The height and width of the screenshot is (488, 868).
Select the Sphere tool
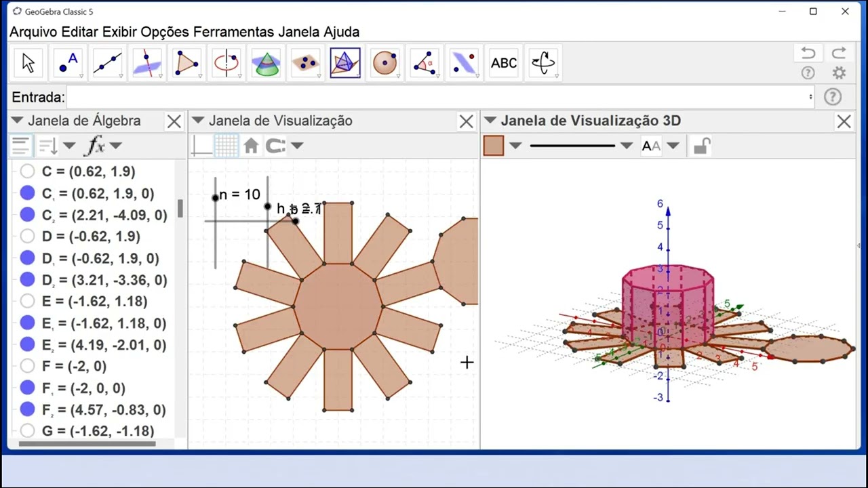385,63
